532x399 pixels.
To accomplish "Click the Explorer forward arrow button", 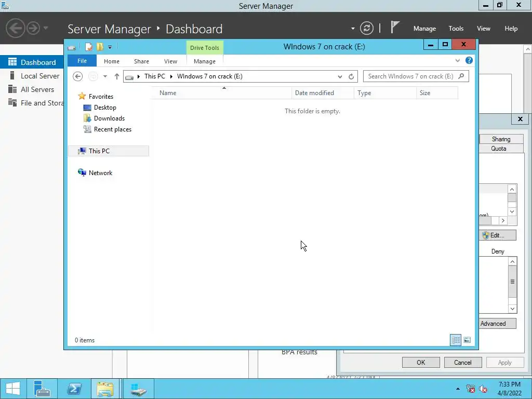I will (93, 76).
